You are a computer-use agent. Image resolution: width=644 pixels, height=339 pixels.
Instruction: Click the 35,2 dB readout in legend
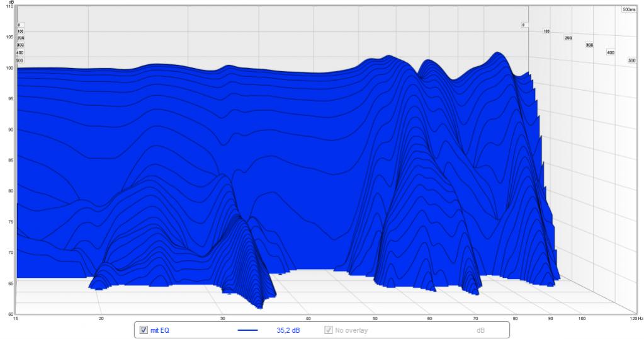click(286, 330)
